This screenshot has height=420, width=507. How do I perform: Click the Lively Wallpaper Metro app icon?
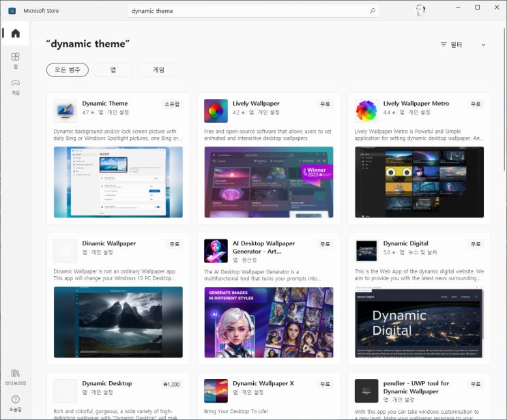(366, 110)
